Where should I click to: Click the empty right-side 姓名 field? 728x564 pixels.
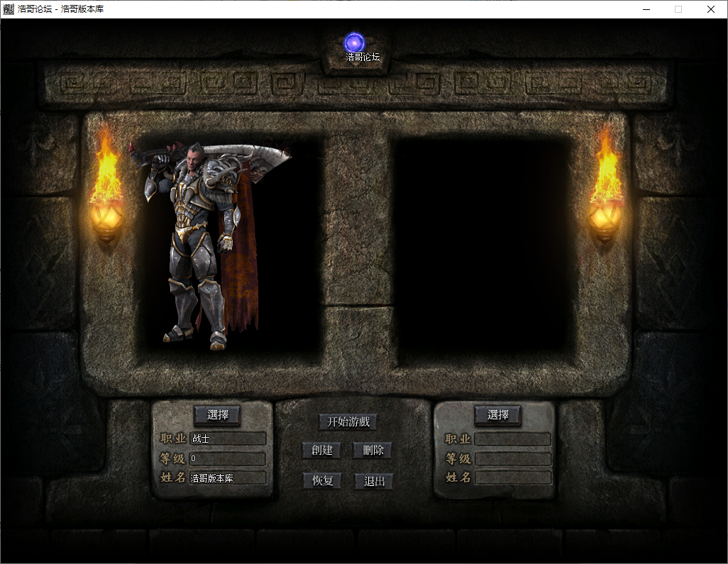click(x=512, y=477)
